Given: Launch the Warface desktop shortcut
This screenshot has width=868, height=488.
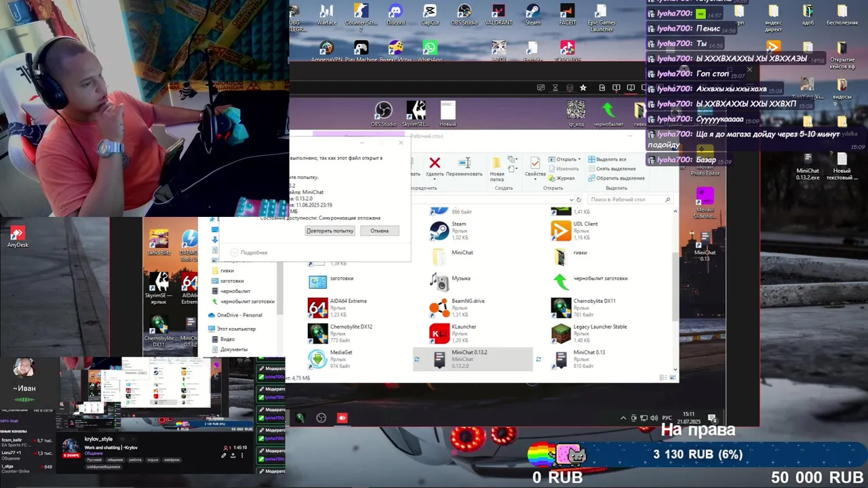Looking at the screenshot, I should pos(326,15).
